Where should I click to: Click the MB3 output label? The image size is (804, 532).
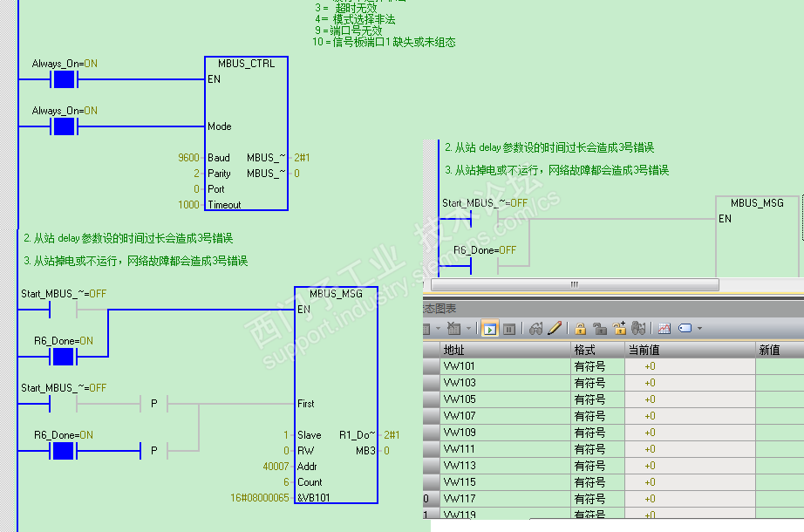[x=365, y=451]
